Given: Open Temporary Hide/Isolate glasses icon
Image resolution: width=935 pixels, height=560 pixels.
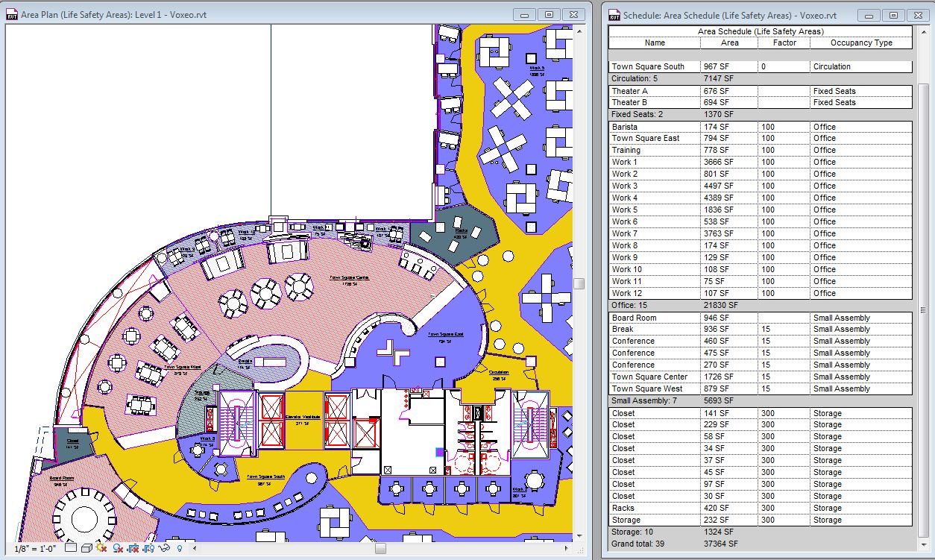Looking at the screenshot, I should coord(164,548).
